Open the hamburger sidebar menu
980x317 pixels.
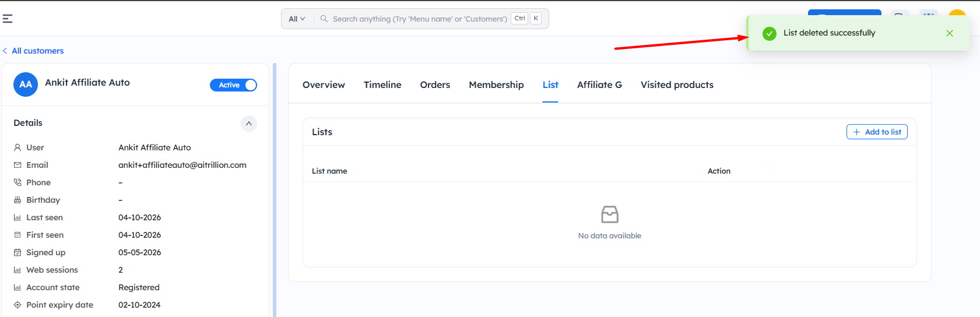point(8,19)
